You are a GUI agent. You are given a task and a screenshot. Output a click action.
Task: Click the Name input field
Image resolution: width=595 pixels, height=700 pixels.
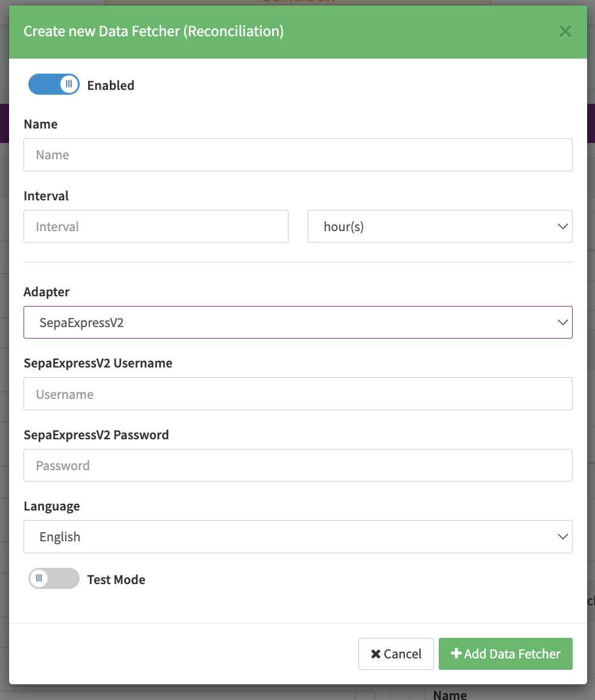pyautogui.click(x=297, y=155)
